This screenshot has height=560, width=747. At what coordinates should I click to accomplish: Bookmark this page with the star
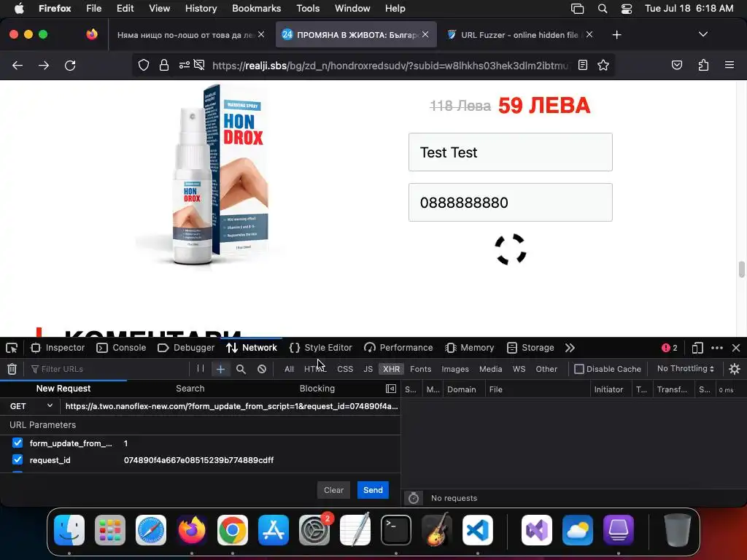(x=603, y=65)
